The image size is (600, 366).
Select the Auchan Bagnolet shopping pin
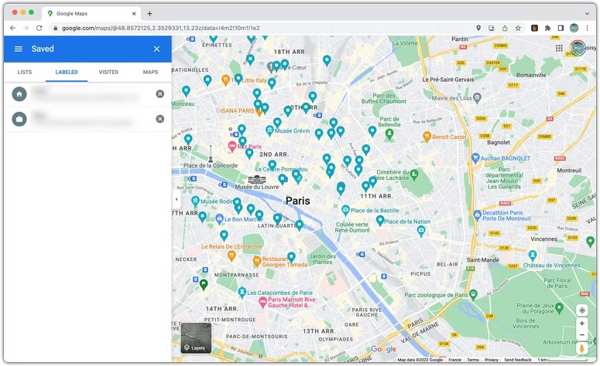(x=475, y=158)
